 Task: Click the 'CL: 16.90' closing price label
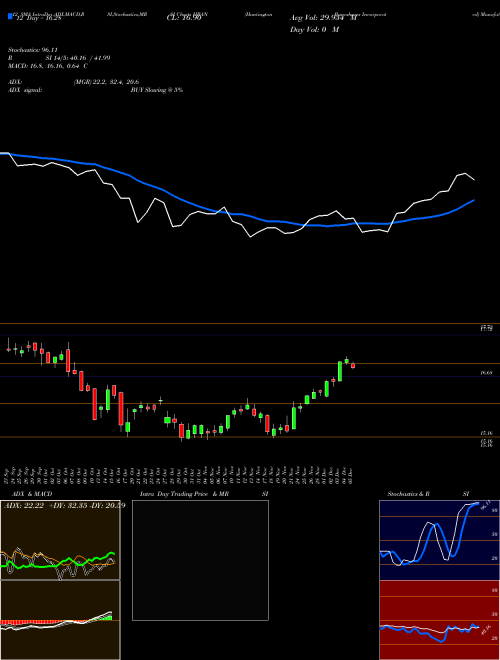pyautogui.click(x=184, y=18)
